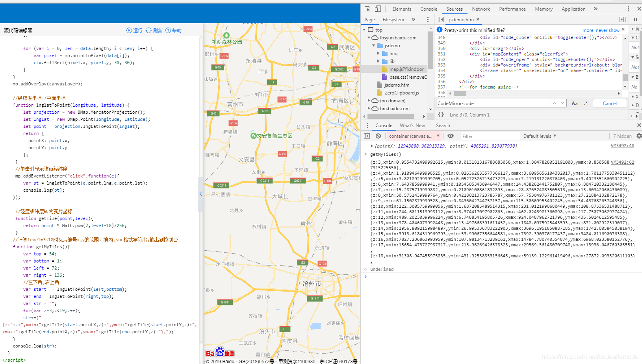Click the 'never show' link
The height and width of the screenshot is (364, 642).
pyautogui.click(x=607, y=30)
